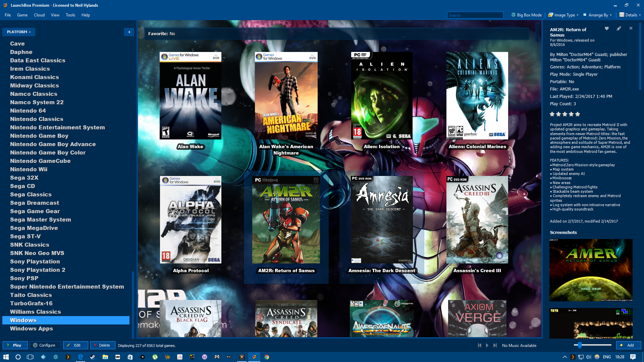
Task: Click the pencil edit icon in details panel
Action: (619, 28)
